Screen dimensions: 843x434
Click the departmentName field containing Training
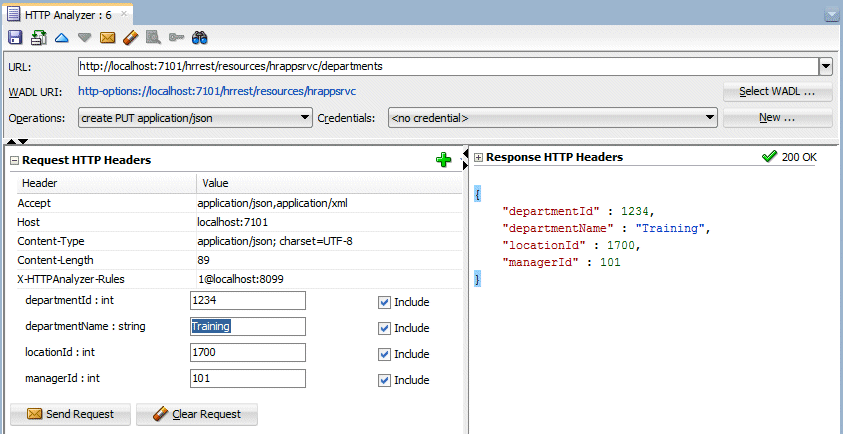point(248,326)
